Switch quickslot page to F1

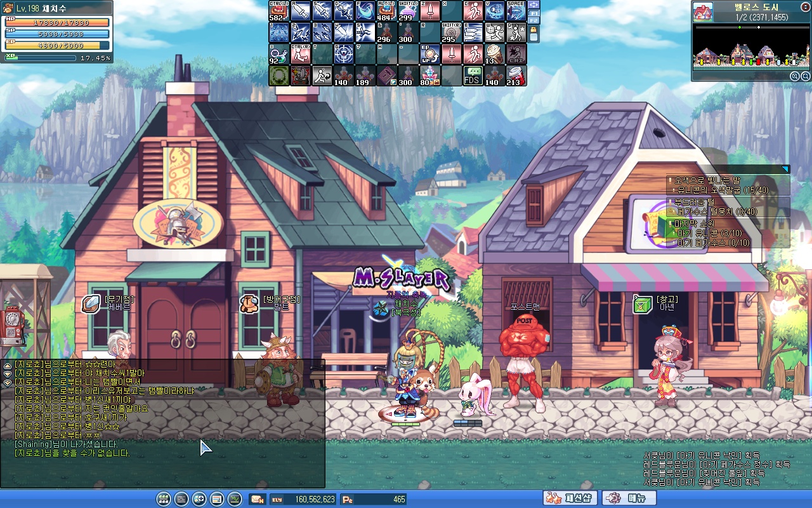[x=534, y=13]
